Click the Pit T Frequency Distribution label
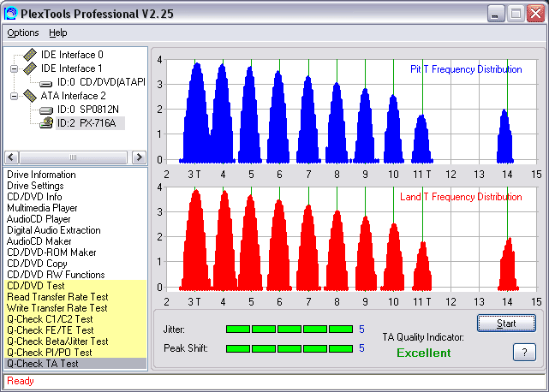This screenshot has width=549, height=392. click(466, 69)
